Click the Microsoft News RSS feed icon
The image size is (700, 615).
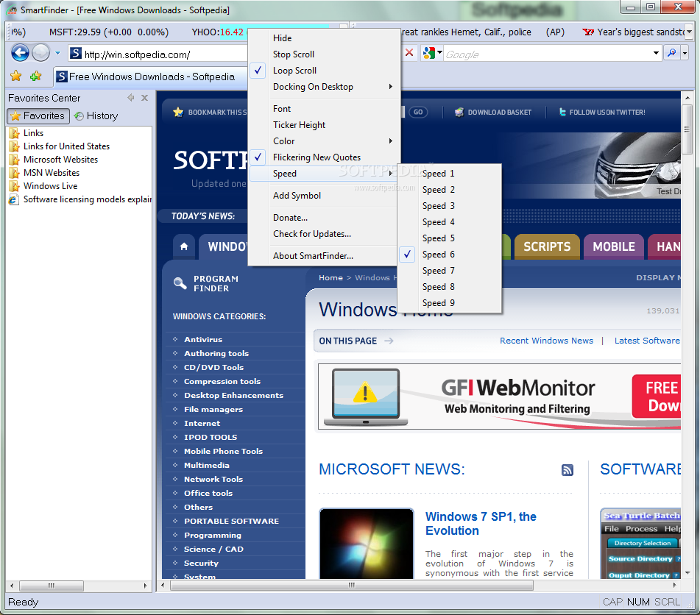click(567, 470)
